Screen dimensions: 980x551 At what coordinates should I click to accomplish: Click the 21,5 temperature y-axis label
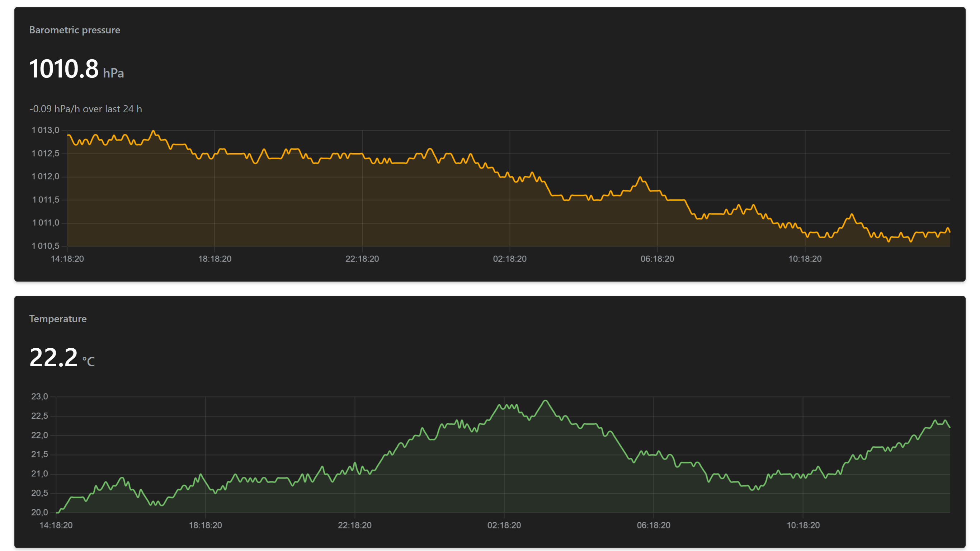(x=39, y=455)
